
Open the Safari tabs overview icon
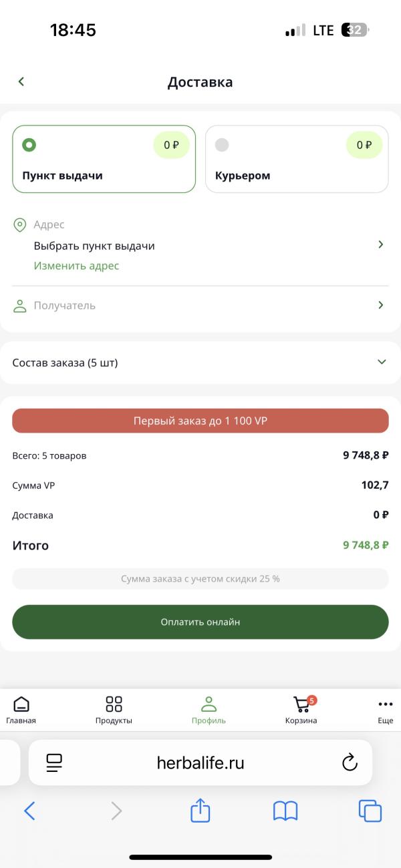[370, 811]
